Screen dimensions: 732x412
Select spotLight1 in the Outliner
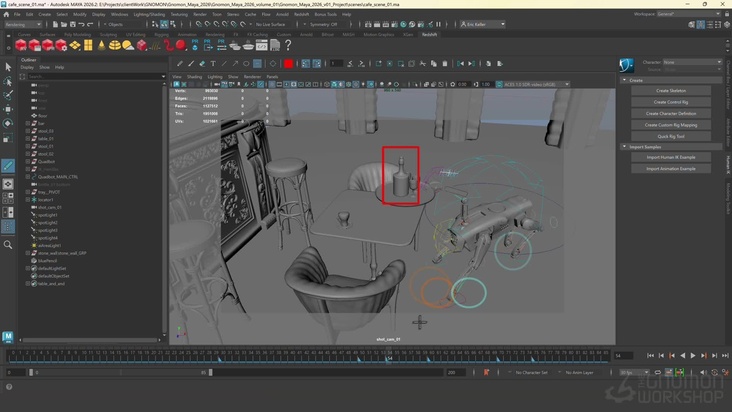(x=47, y=214)
